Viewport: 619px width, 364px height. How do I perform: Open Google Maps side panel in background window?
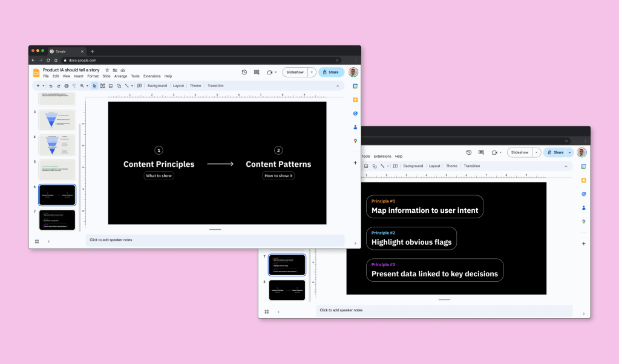coord(583,221)
